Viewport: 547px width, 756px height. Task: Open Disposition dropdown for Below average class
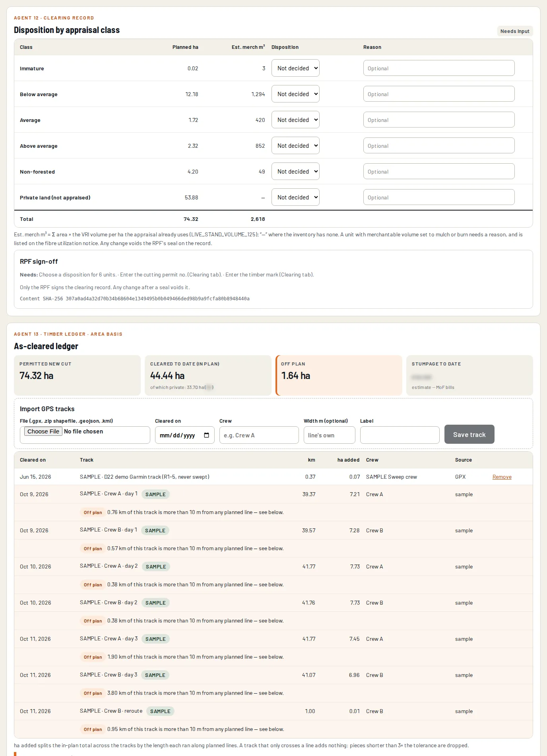click(x=295, y=94)
